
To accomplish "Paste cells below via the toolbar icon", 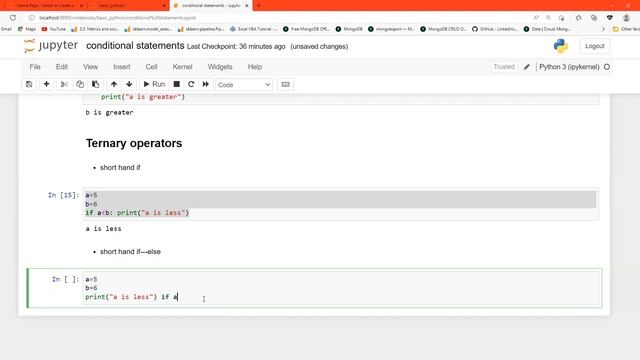I will click(x=96, y=84).
